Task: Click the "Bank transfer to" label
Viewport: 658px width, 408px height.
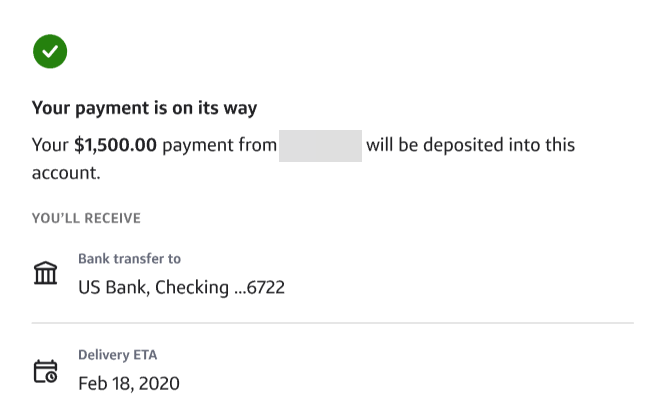Action: point(129,259)
